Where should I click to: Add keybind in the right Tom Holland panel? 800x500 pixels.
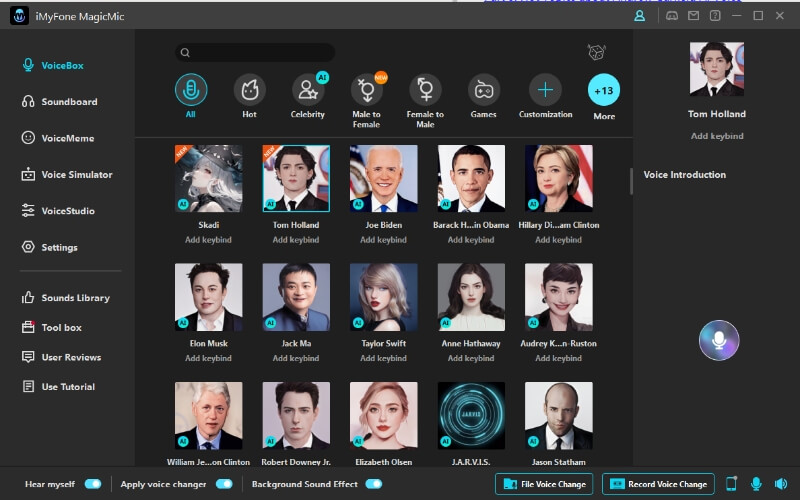click(717, 136)
